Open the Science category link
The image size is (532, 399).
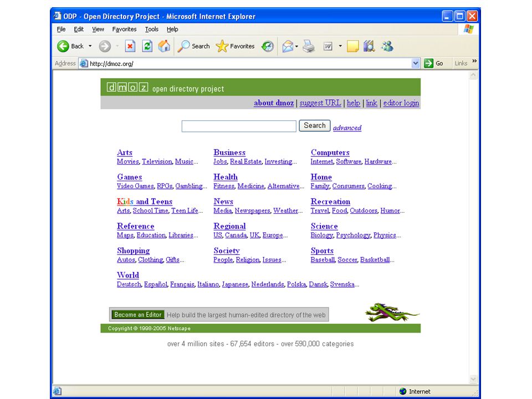324,226
